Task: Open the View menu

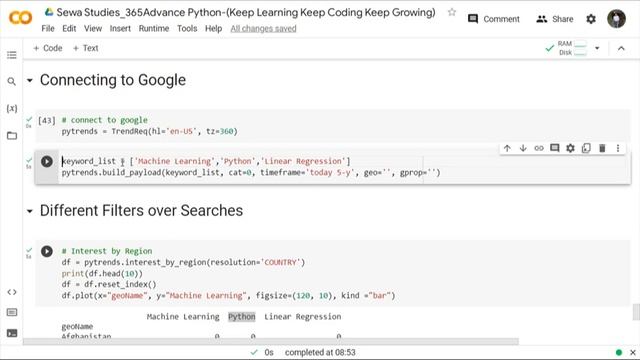Action: 93,29
